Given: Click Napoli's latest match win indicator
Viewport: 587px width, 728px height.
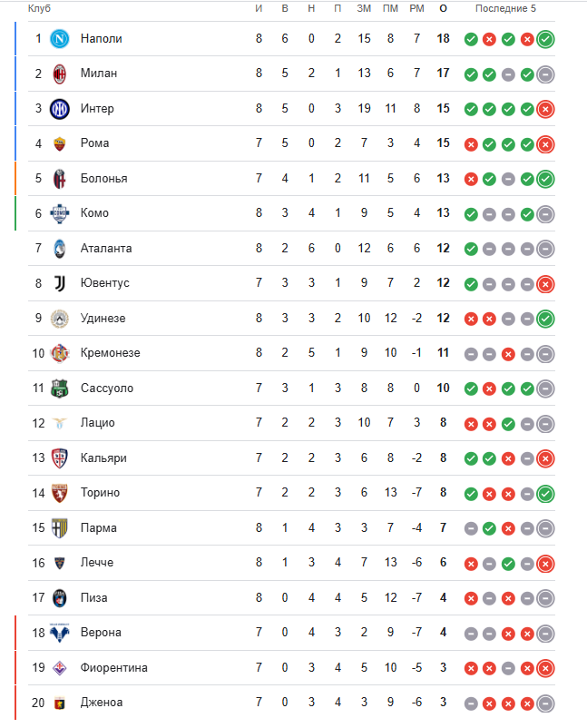Looking at the screenshot, I should coord(545,39).
